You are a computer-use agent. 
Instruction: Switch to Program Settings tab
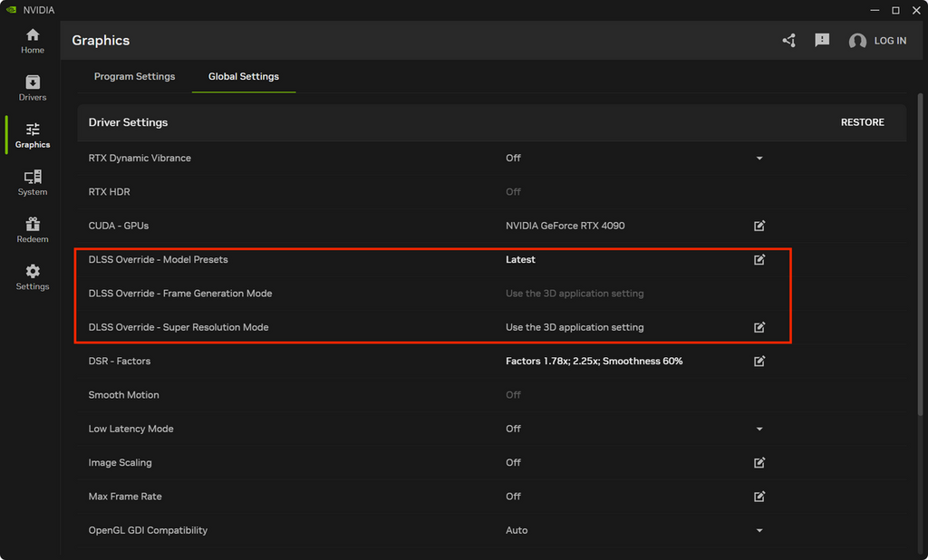tap(134, 76)
